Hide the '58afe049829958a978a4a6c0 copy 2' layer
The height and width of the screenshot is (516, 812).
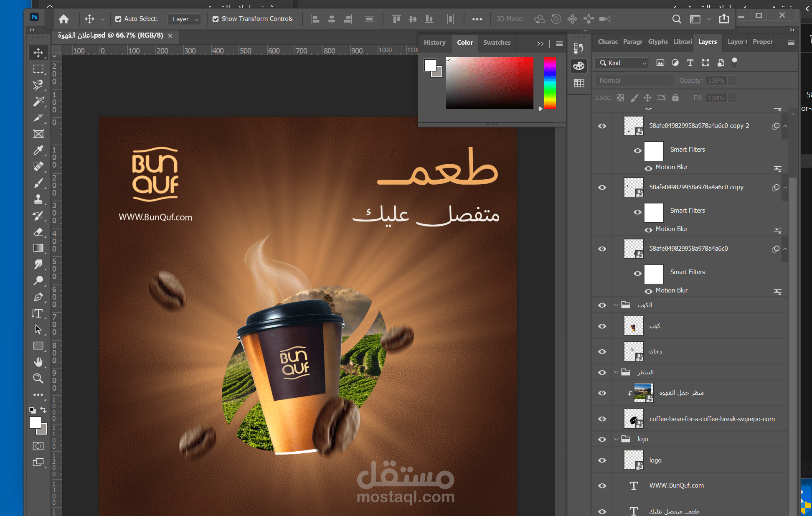point(602,126)
